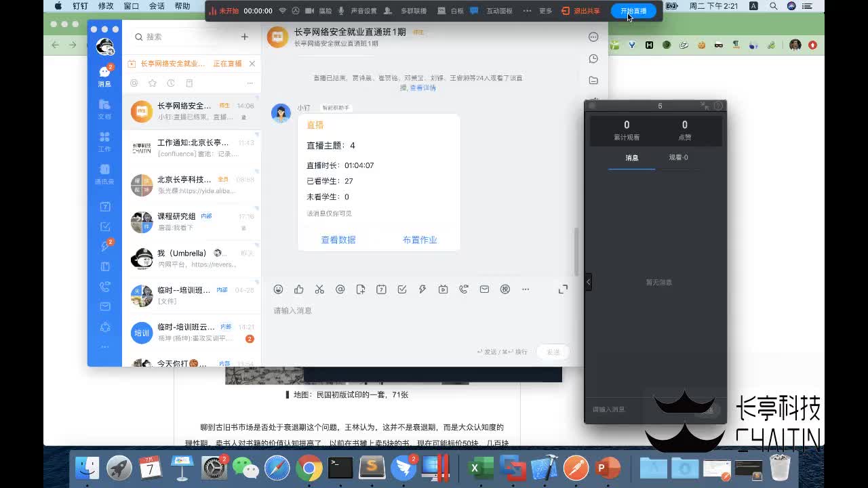Click 退出共享 to exit screen sharing
Screen dimensions: 868x488
click(581, 11)
